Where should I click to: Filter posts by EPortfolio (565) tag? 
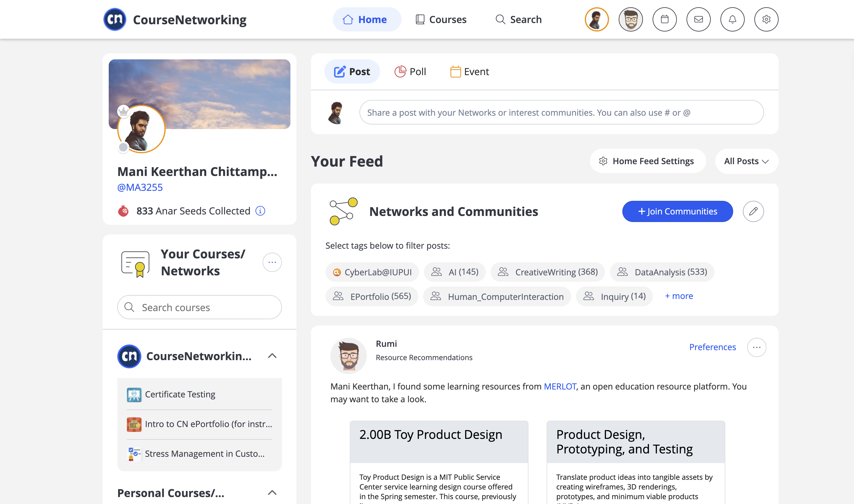click(372, 297)
